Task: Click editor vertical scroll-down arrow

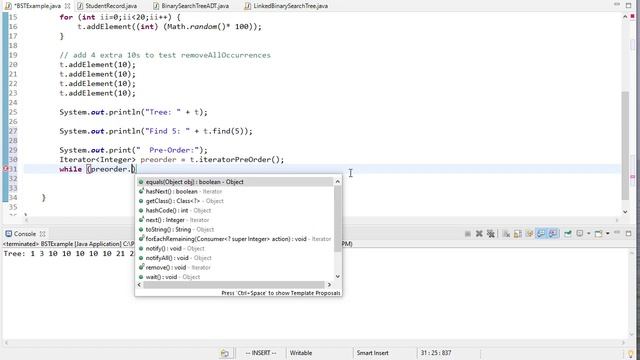Action: tap(625, 211)
